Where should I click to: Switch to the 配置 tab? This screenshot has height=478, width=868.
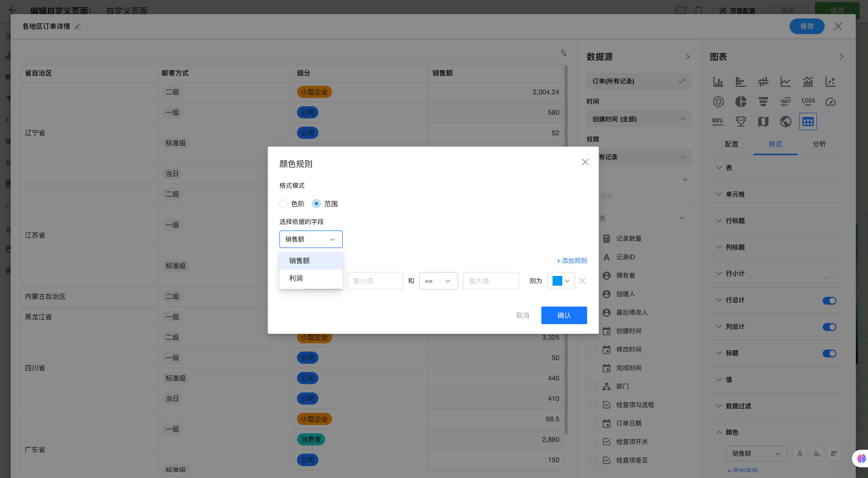pyautogui.click(x=731, y=144)
